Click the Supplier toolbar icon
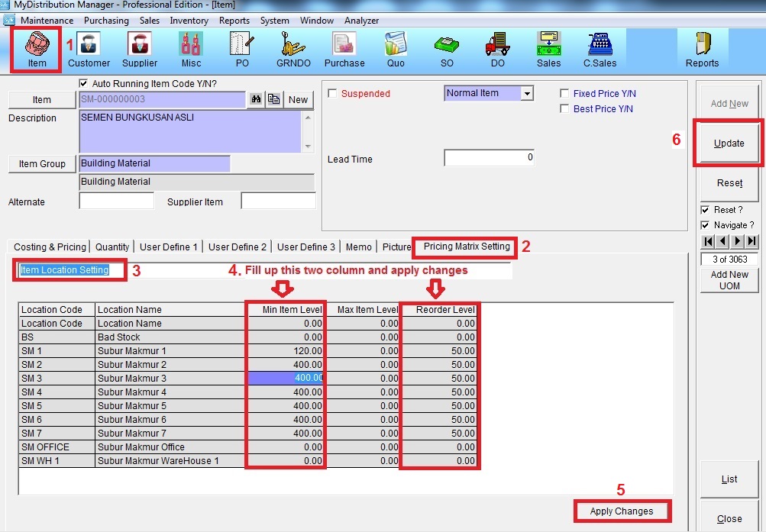Viewport: 766px width, 532px height. pos(140,49)
